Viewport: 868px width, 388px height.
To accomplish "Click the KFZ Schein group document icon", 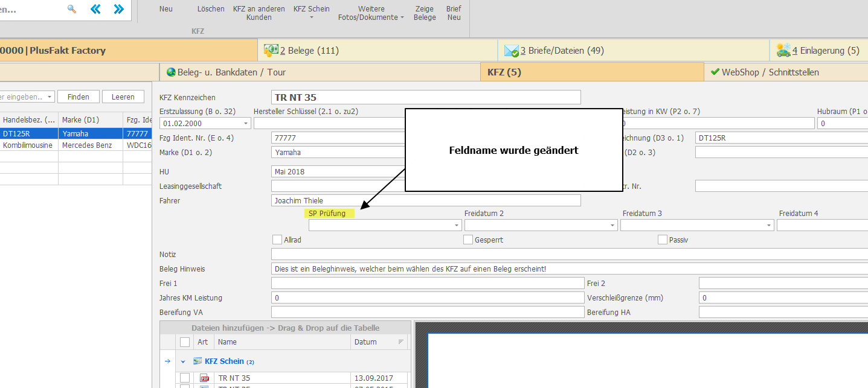I will pyautogui.click(x=198, y=361).
